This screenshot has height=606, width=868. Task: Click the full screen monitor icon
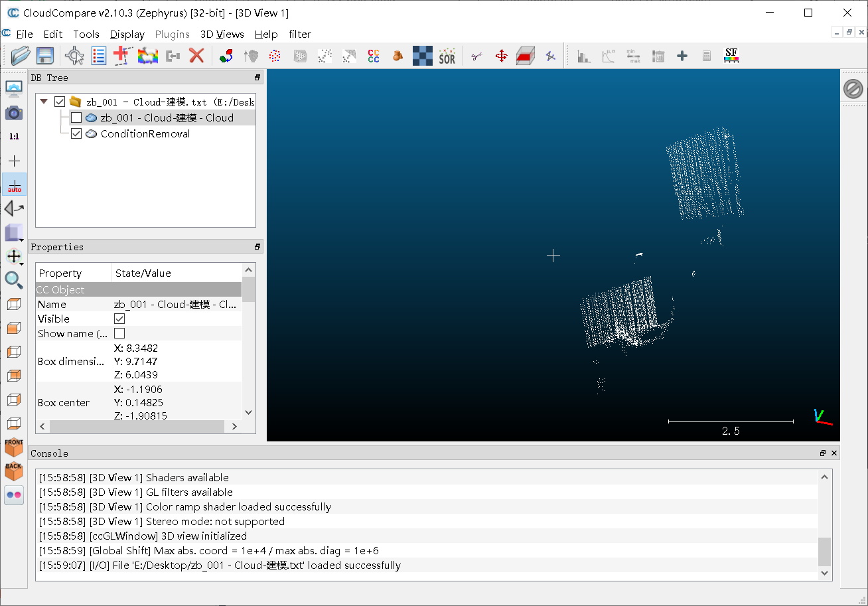(x=14, y=89)
